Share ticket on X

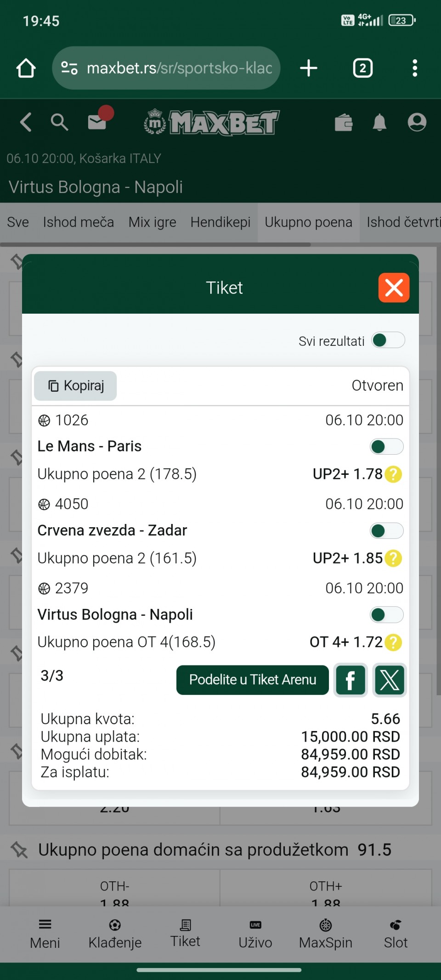[390, 680]
